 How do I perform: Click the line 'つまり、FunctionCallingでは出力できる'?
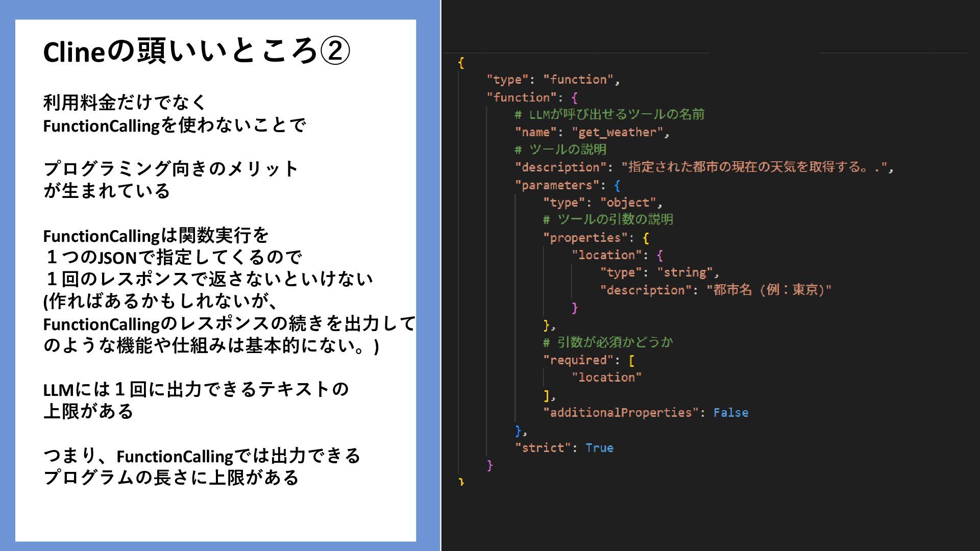(x=202, y=456)
